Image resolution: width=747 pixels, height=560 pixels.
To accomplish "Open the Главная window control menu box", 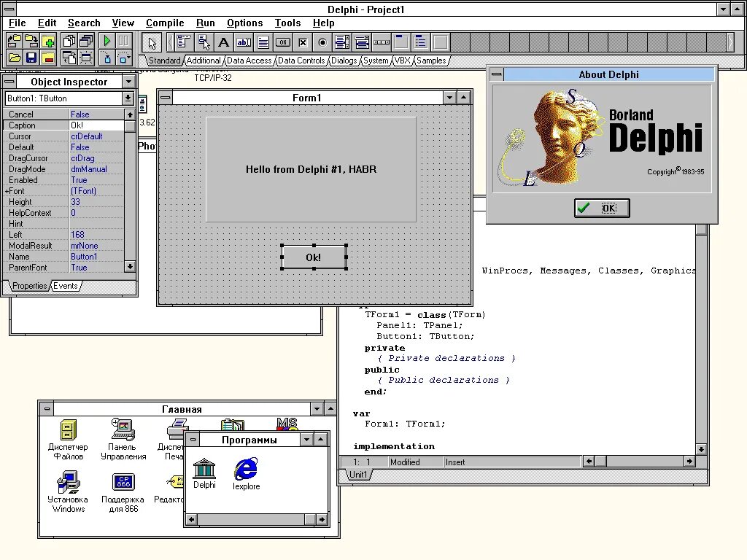I will coord(47,408).
